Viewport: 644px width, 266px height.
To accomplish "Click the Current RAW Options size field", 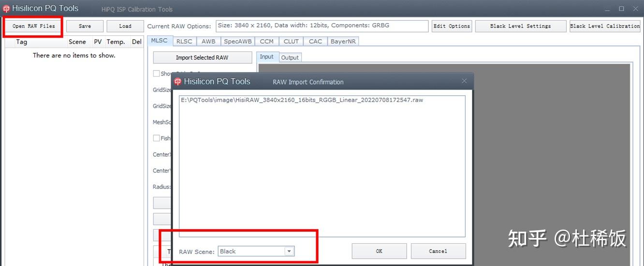I will point(322,26).
